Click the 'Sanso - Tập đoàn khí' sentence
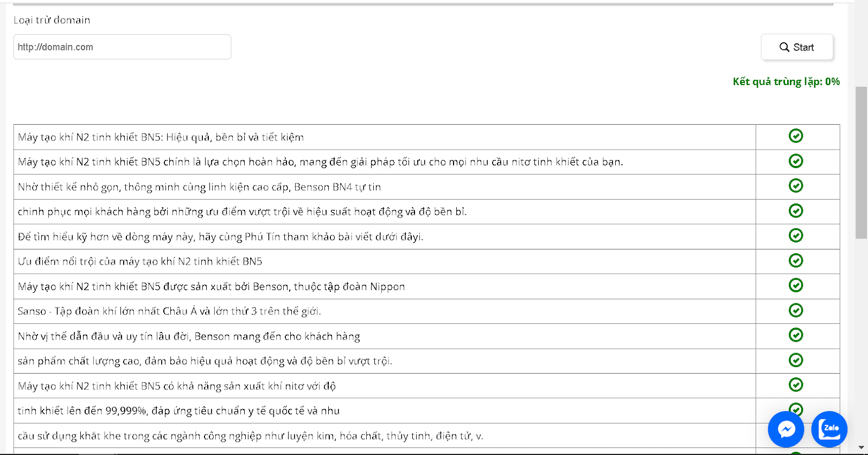This screenshot has height=455, width=868. [x=169, y=311]
